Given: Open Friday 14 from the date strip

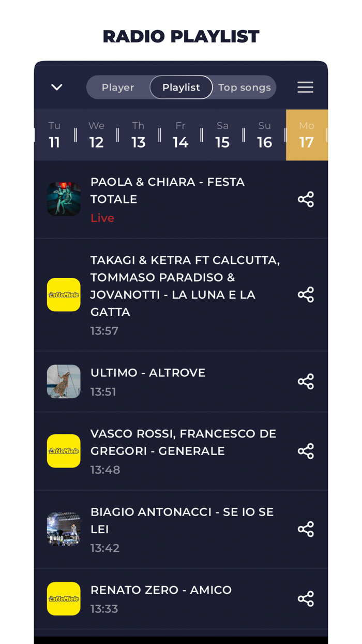Looking at the screenshot, I should (180, 134).
